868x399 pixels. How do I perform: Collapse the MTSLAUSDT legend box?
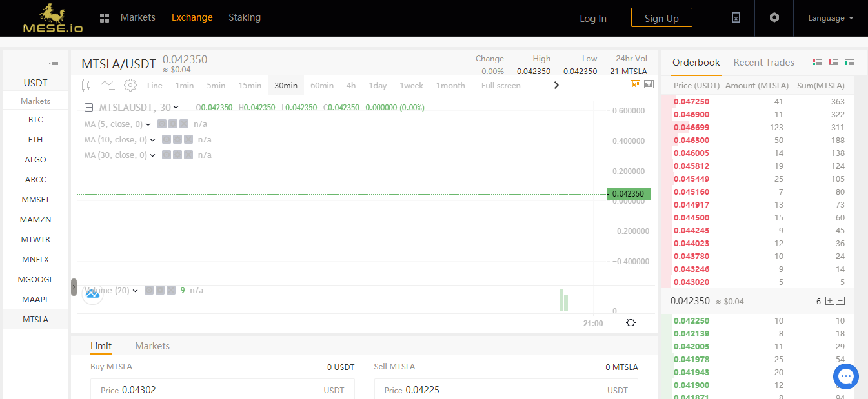tap(89, 108)
